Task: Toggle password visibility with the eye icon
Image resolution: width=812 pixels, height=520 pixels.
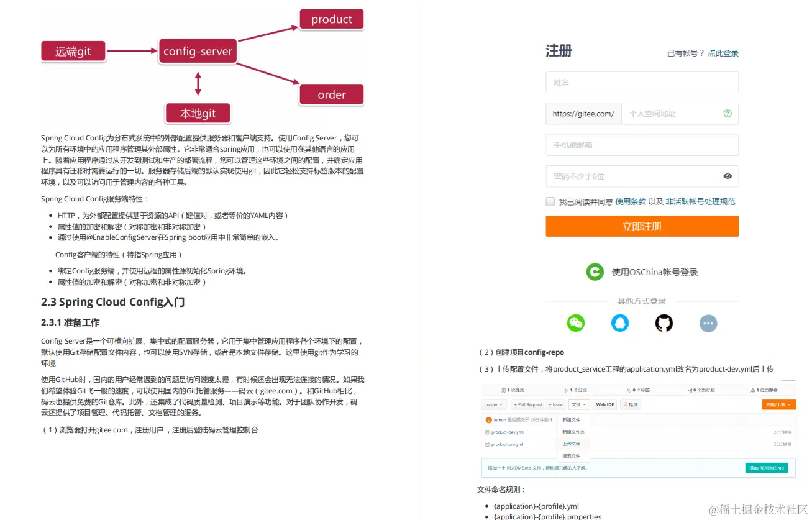Action: click(x=728, y=176)
